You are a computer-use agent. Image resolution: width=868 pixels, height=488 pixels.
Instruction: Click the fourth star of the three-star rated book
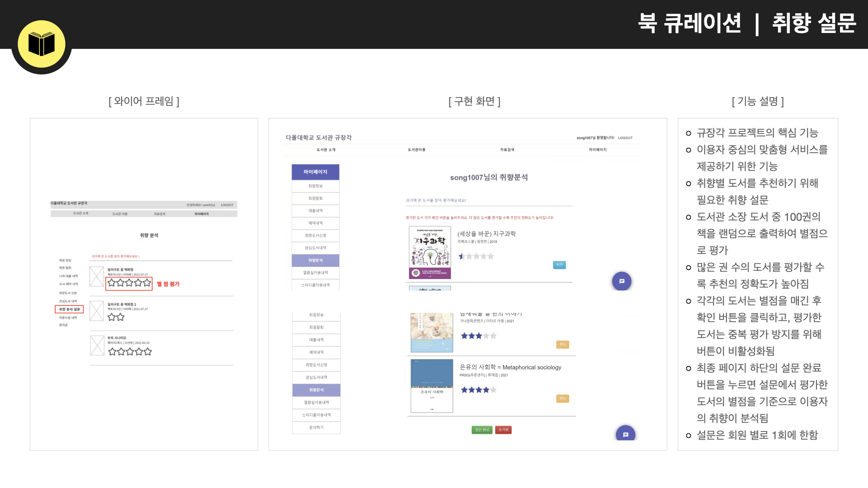coord(486,336)
